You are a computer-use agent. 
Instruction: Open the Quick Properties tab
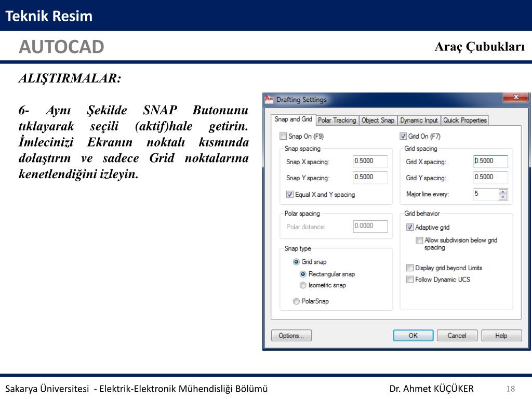(465, 120)
